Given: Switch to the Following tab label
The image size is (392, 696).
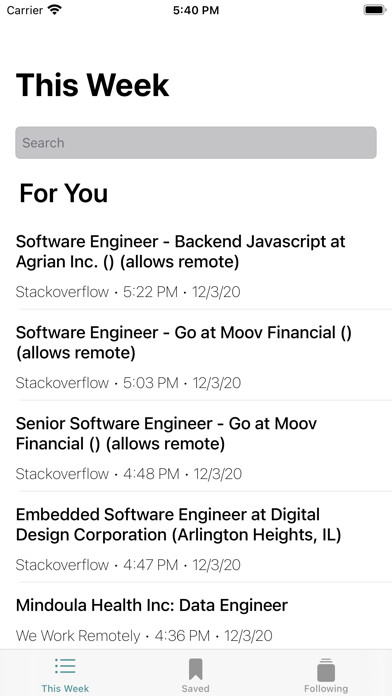Looking at the screenshot, I should (x=326, y=689).
